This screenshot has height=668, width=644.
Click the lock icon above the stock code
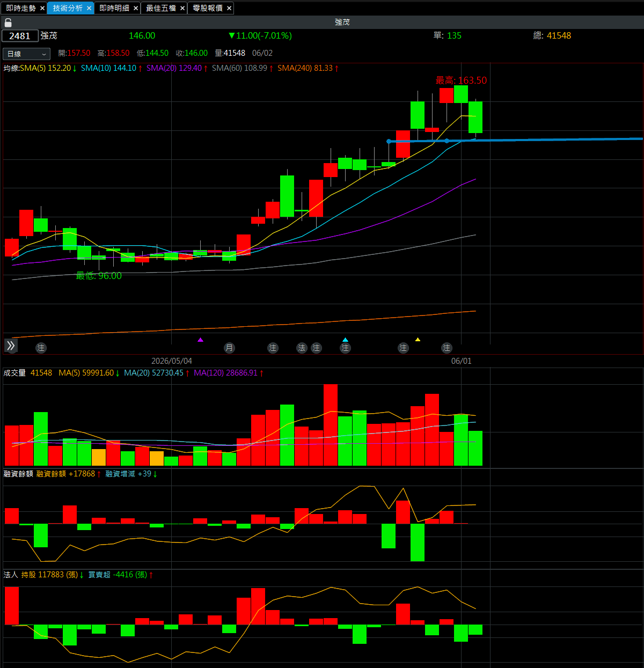tap(8, 23)
